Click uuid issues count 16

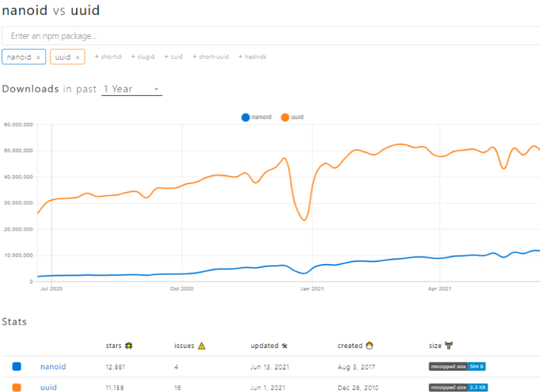click(178, 388)
